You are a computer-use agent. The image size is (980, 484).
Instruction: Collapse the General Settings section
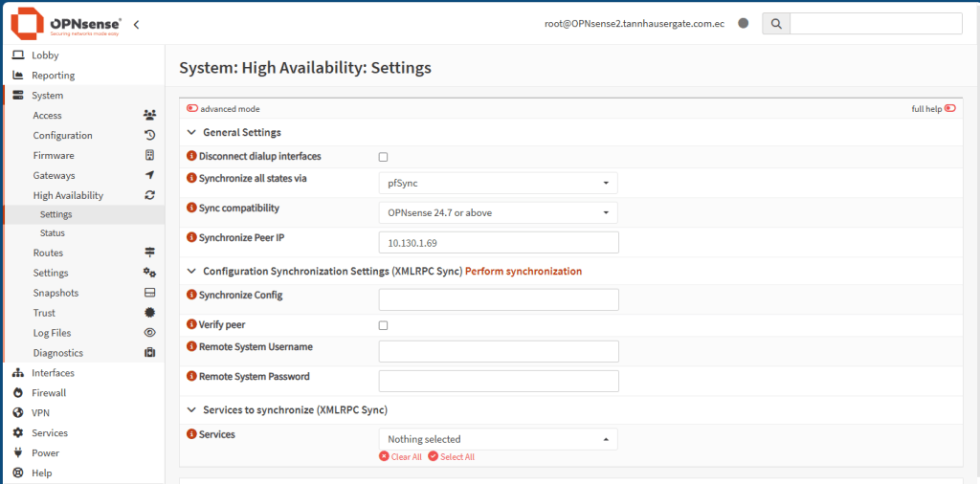coord(191,133)
